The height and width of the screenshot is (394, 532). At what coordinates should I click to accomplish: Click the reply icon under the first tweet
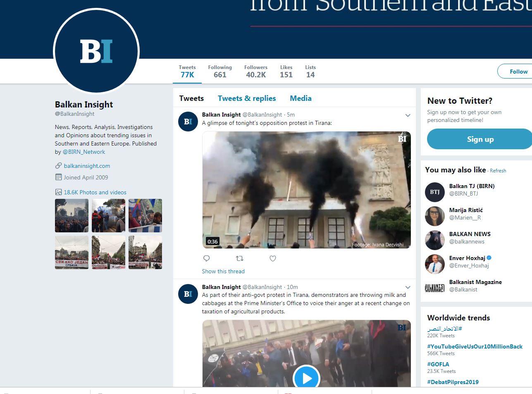(x=207, y=258)
